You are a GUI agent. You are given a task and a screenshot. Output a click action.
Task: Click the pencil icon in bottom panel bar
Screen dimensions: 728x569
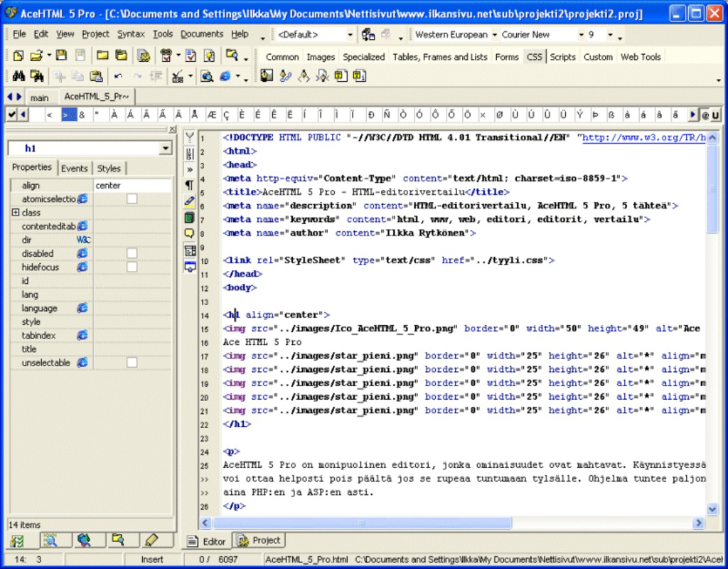(x=152, y=540)
